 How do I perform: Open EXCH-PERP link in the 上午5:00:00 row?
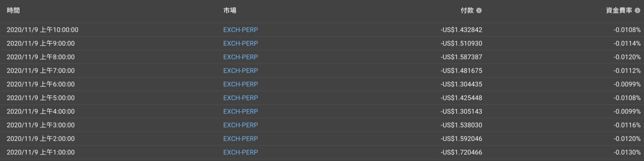click(x=240, y=98)
